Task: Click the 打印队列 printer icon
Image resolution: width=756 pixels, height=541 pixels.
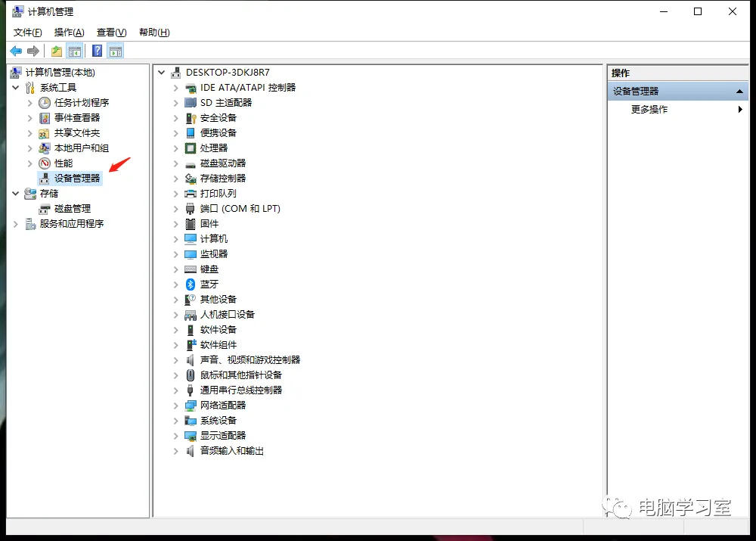Action: coord(191,194)
